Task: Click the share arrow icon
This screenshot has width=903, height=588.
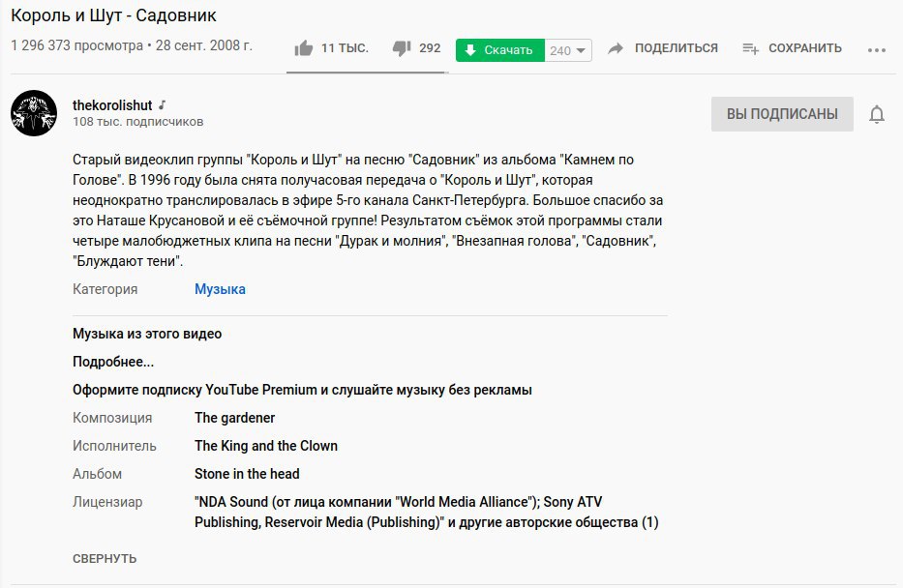Action: point(616,48)
